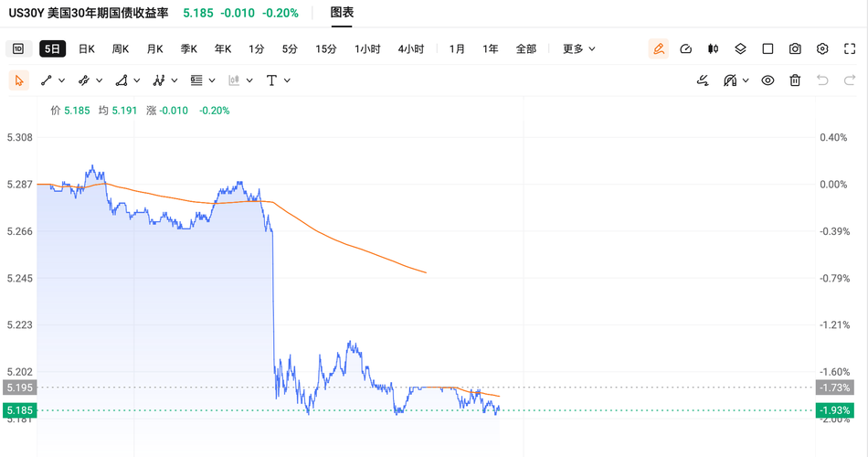Expand the trend line tool dropdown arrow
Screen dimensions: 868x457
(x=62, y=80)
